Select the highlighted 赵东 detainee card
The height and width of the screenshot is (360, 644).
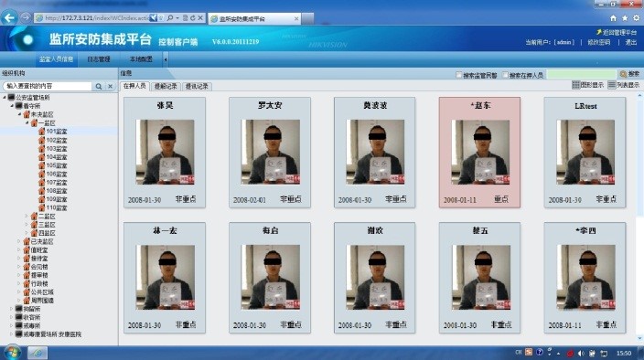[x=479, y=153]
